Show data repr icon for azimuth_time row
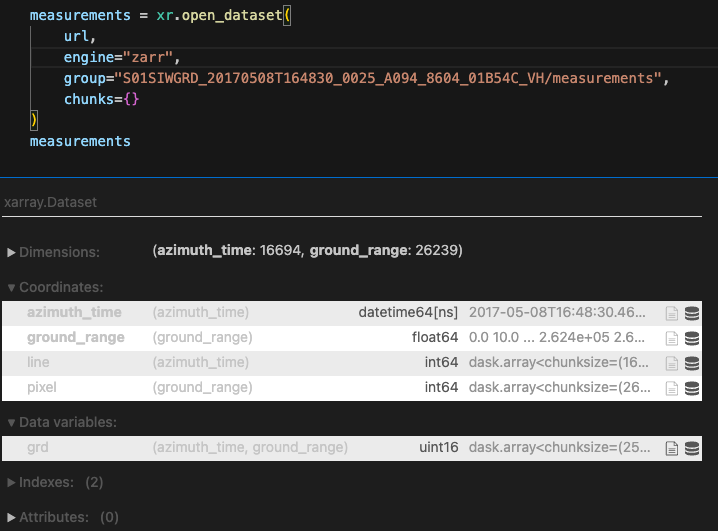Screen dimensions: 718x531 click(692, 314)
